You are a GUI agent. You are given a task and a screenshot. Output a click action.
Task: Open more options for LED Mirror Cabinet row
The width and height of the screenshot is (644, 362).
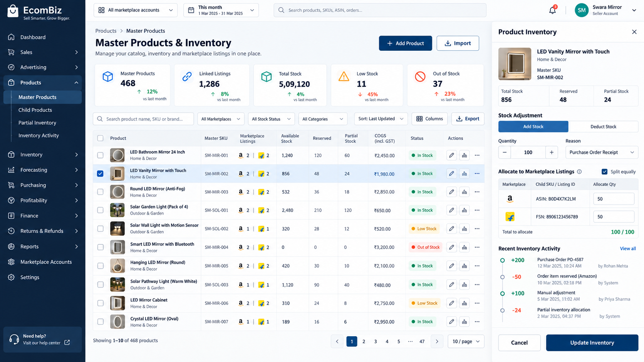(477, 303)
